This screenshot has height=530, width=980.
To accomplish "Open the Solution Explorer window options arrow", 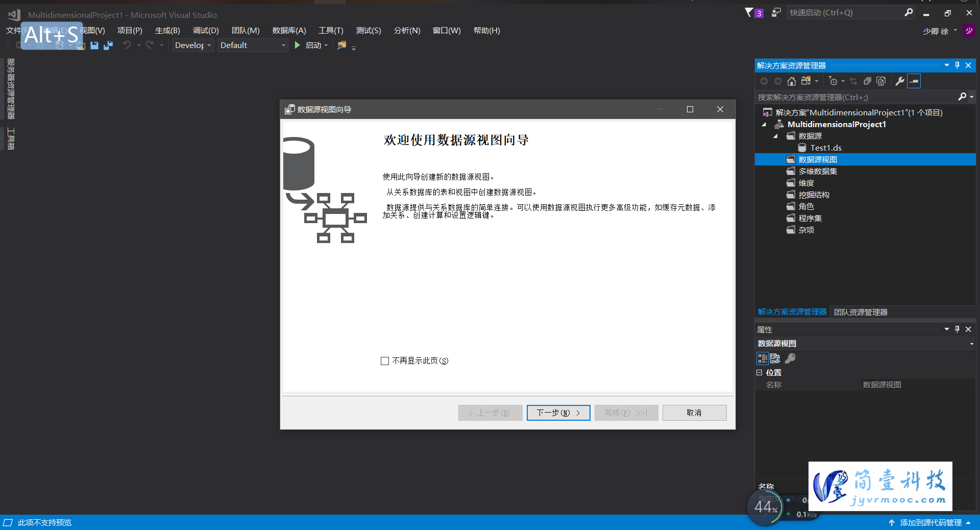I will [x=947, y=65].
